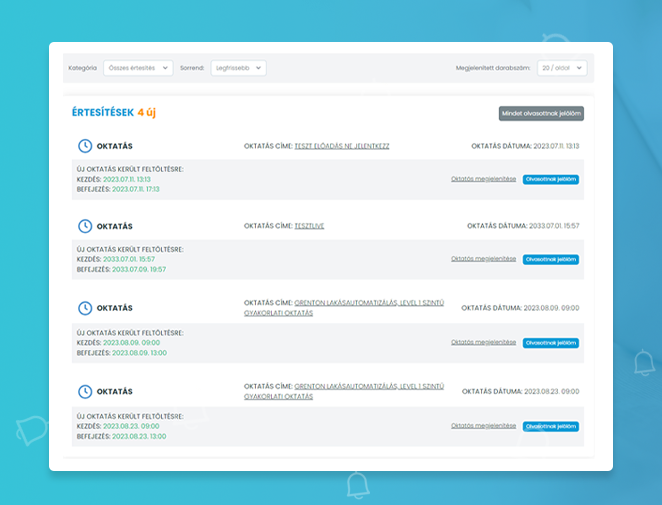The width and height of the screenshot is (662, 505).
Task: View the training starting 2023.08.23 09:00
Action: coord(483,426)
